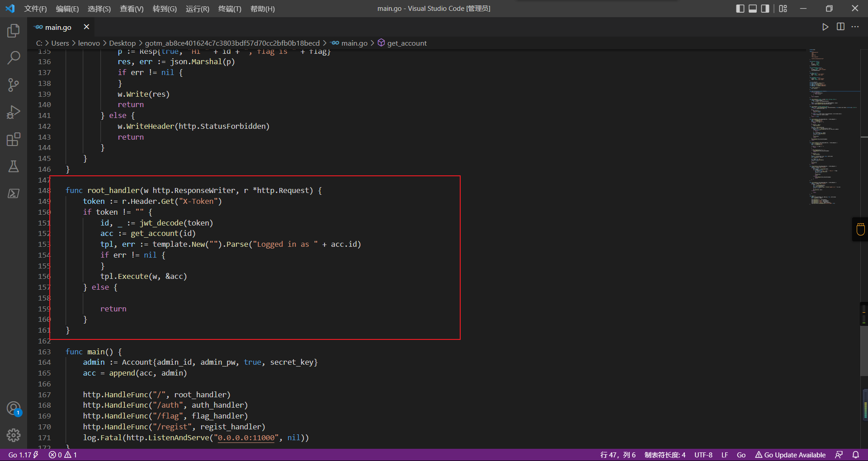This screenshot has width=868, height=461.
Task: Click the 行 47, 列 6 cursor position
Action: (618, 455)
